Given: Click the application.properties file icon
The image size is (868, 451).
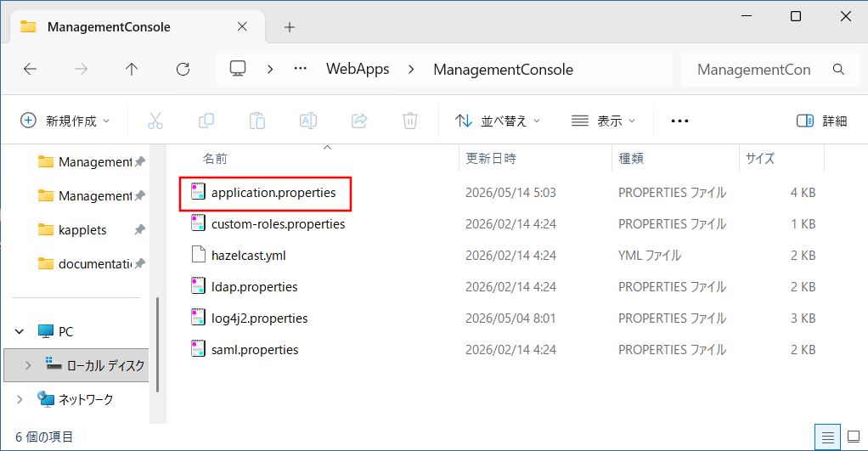Looking at the screenshot, I should coord(198,191).
